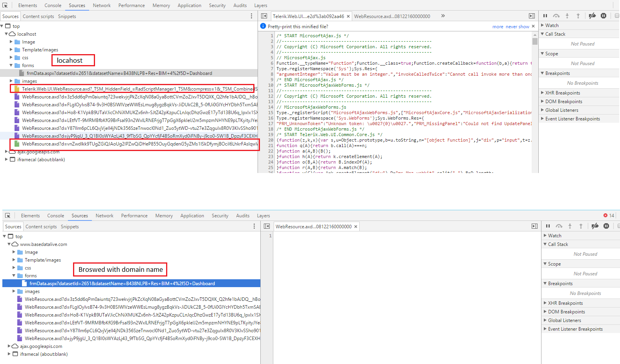Pause script execution in basedatalive DevTools
Image resolution: width=620 pixels, height=364 pixels.
[x=548, y=226]
